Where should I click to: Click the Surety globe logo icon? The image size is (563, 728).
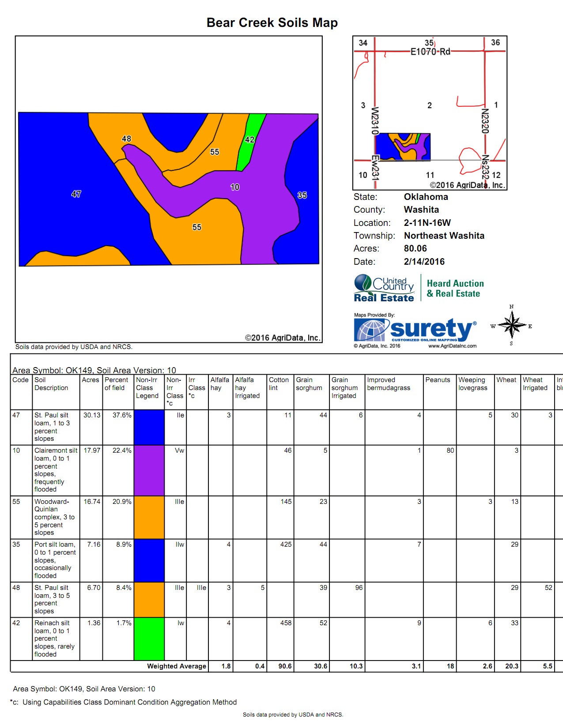pos(371,330)
